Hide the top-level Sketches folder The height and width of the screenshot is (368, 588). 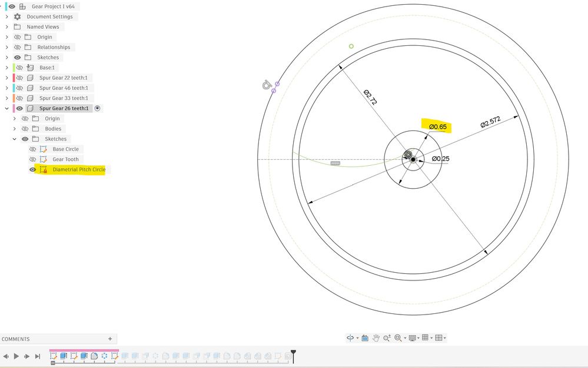pos(17,57)
